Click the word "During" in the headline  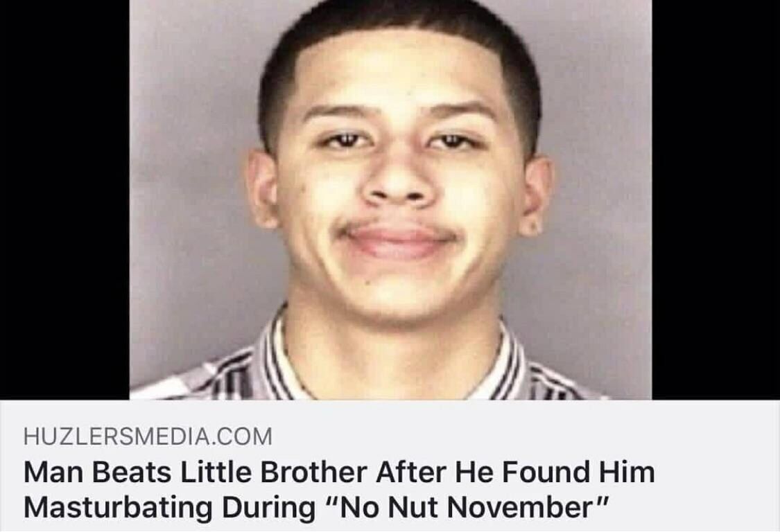[x=268, y=508]
